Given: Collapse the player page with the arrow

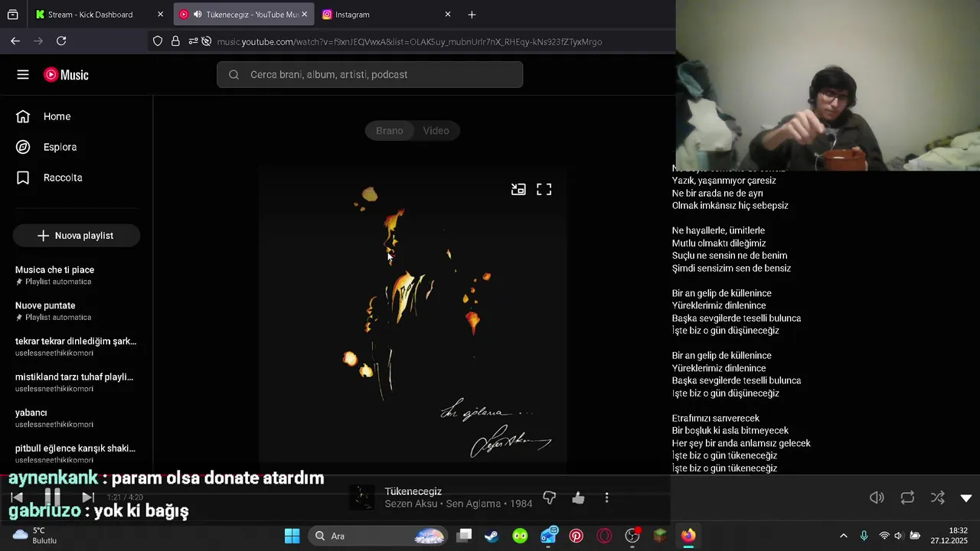Looking at the screenshot, I should tap(966, 498).
